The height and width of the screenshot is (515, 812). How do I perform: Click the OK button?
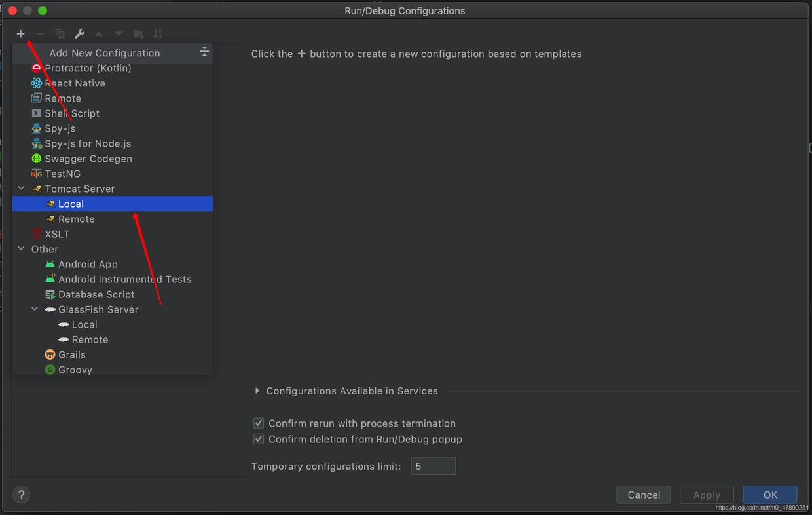770,495
